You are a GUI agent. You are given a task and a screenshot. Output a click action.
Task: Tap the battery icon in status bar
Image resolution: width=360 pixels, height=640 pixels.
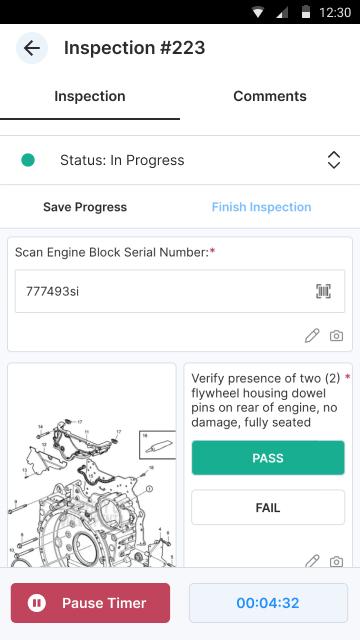point(306,12)
